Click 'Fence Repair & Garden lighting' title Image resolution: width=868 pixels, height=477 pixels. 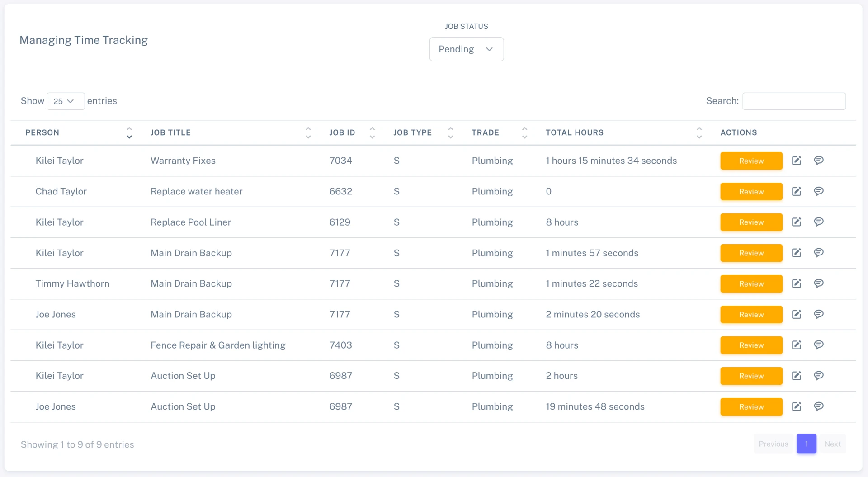point(218,345)
